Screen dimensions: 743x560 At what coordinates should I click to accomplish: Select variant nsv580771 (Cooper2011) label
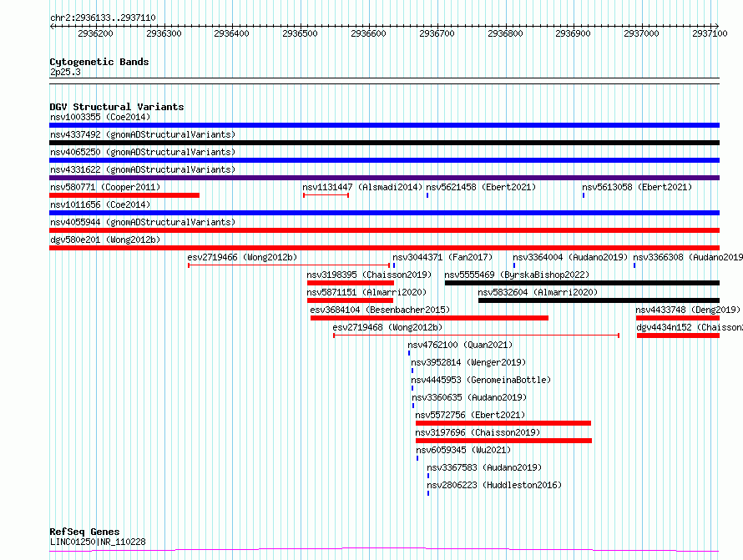pos(105,187)
